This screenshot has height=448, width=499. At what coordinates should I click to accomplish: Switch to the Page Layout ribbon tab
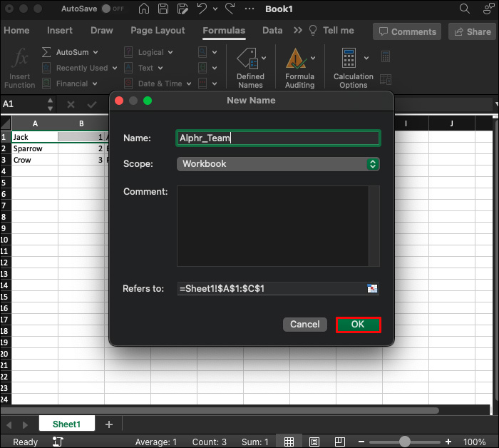click(x=158, y=31)
